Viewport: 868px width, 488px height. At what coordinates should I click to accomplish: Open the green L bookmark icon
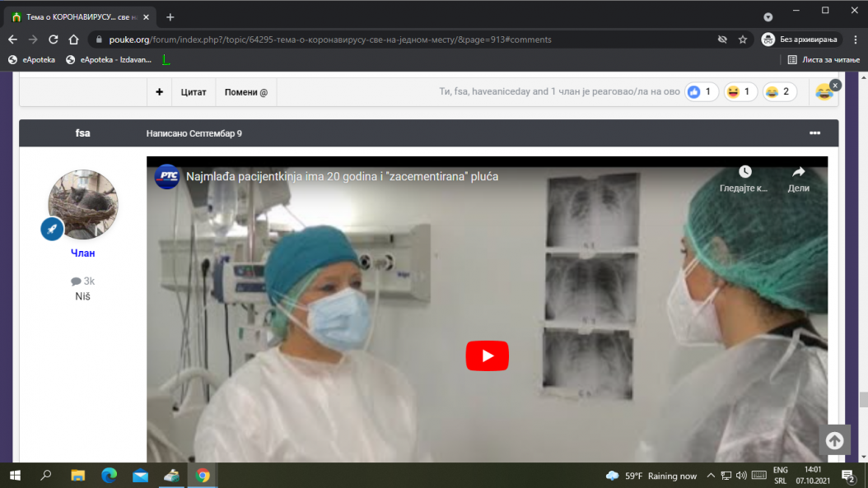(166, 60)
